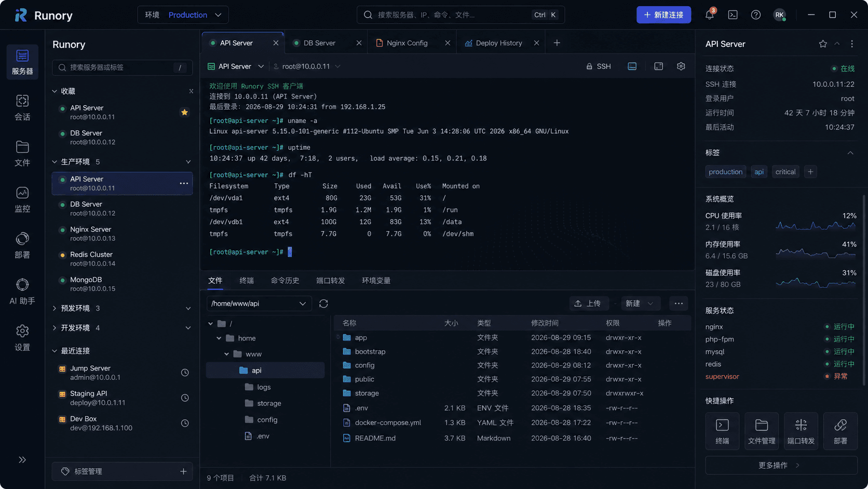Click the 上传 upload button
The width and height of the screenshot is (868, 489).
589,303
